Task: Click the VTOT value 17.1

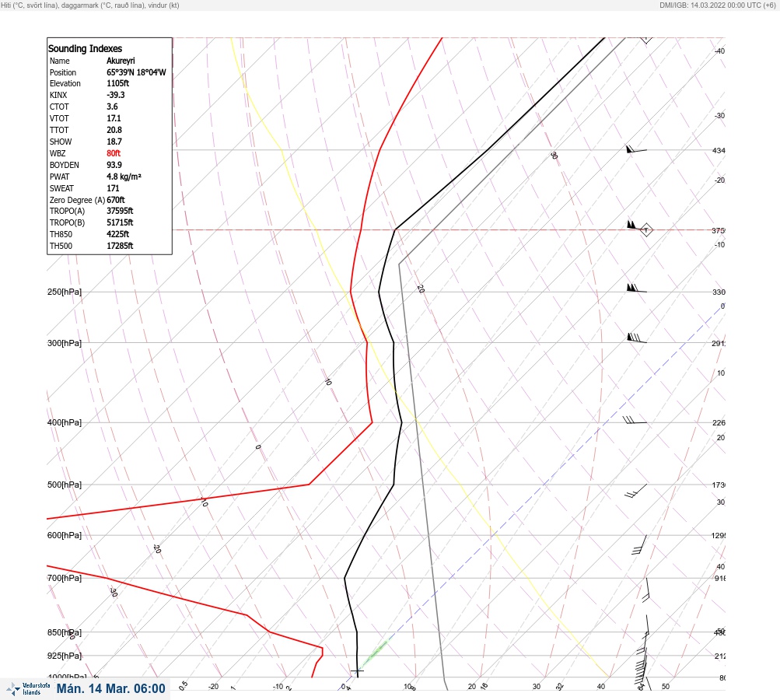Action: 114,118
